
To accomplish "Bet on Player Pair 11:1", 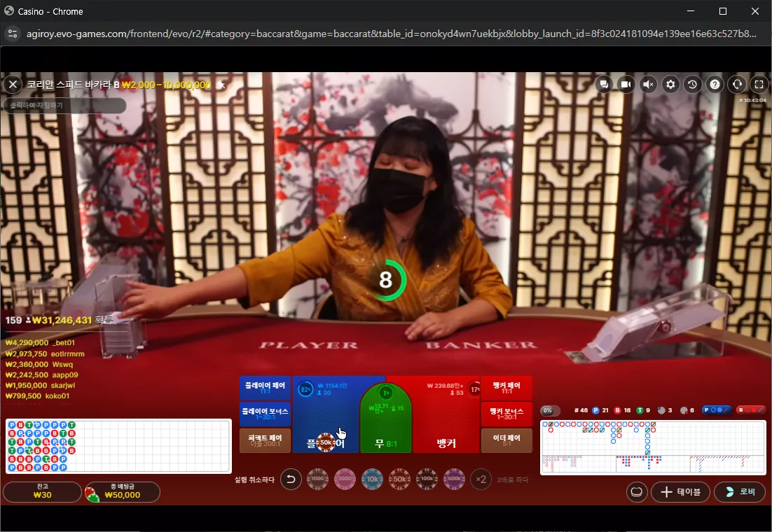I will click(265, 388).
